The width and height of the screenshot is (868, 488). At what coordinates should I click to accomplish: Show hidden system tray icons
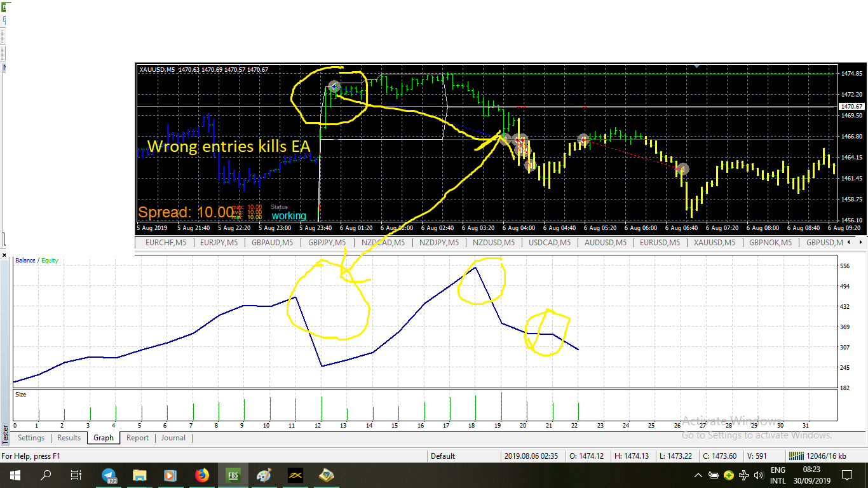(x=698, y=475)
